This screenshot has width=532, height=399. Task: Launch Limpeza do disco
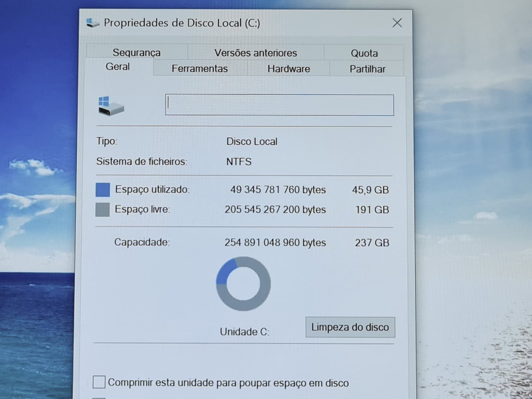pos(350,327)
